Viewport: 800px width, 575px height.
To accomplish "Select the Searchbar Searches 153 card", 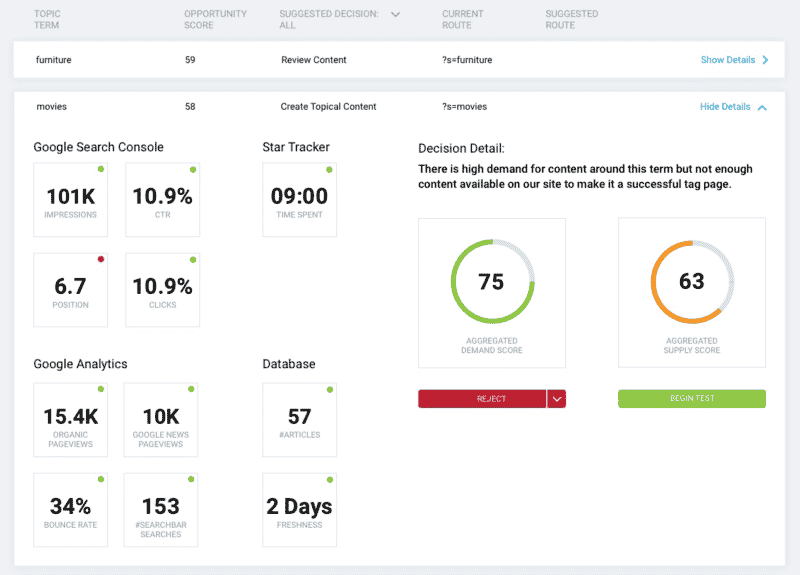I will pos(160,510).
